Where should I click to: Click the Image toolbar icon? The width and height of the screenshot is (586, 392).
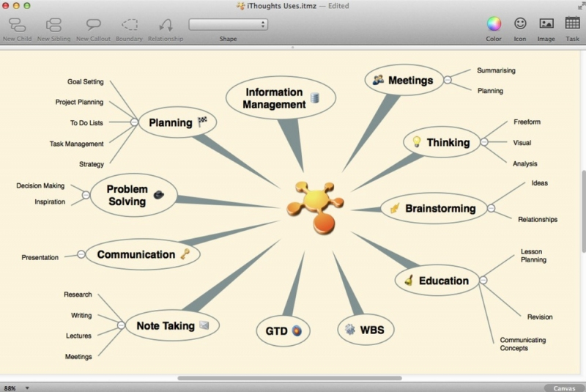coord(546,24)
